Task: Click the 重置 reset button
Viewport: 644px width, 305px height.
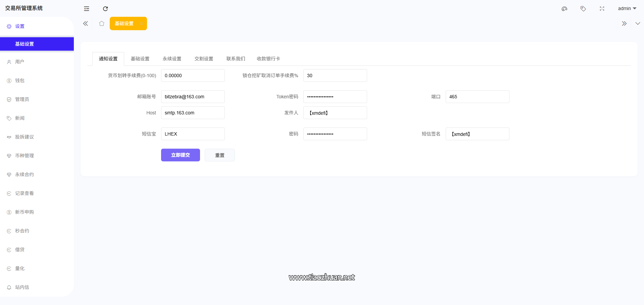Action: point(219,155)
